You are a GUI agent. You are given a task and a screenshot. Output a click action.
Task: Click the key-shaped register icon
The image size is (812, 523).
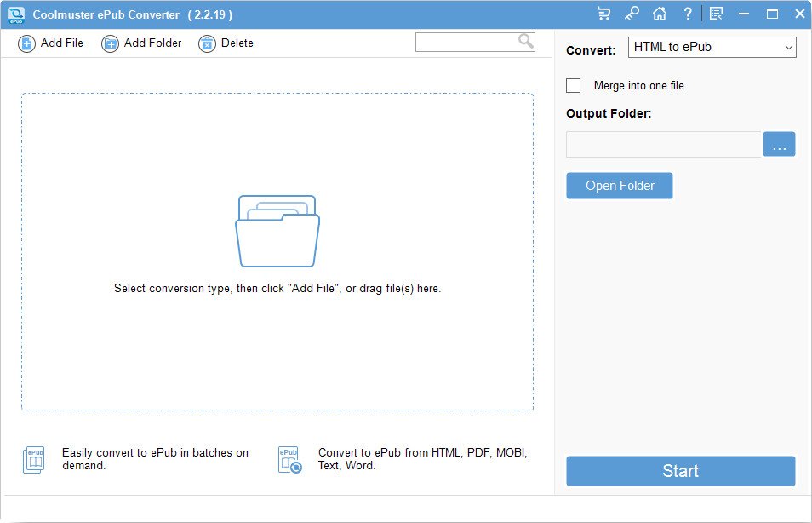click(632, 14)
